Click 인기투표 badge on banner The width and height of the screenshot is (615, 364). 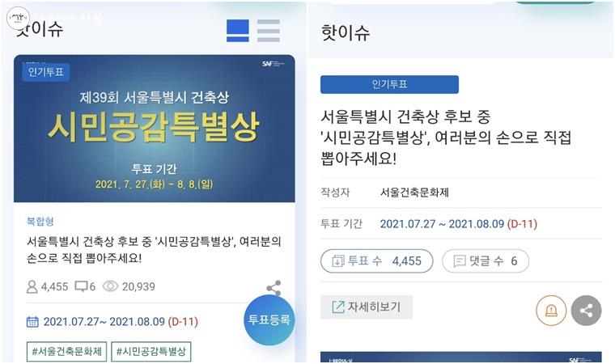pyautogui.click(x=46, y=72)
